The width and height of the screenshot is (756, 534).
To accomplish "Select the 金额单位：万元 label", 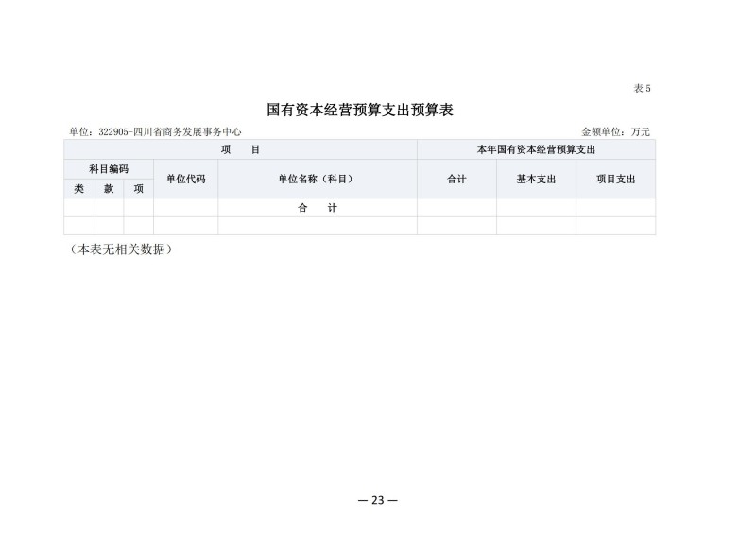I will (x=615, y=132).
